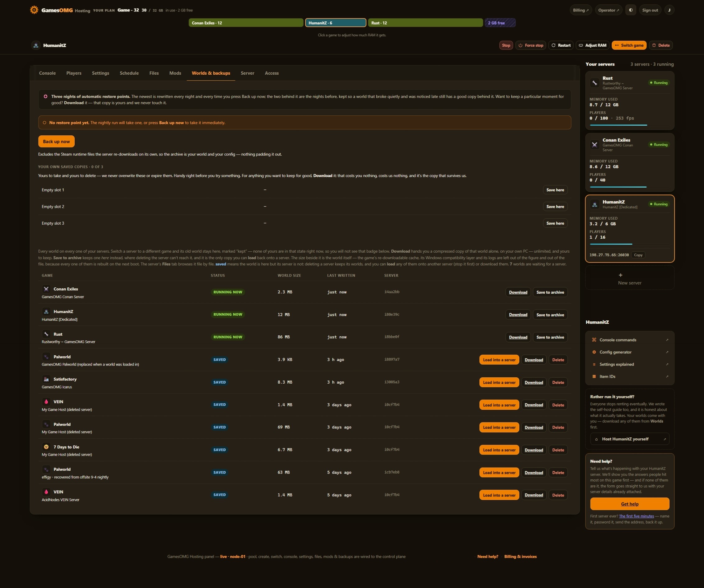Screen dimensions: 704x588
Task: Click the GamesOMG gear logo
Action: coord(34,10)
